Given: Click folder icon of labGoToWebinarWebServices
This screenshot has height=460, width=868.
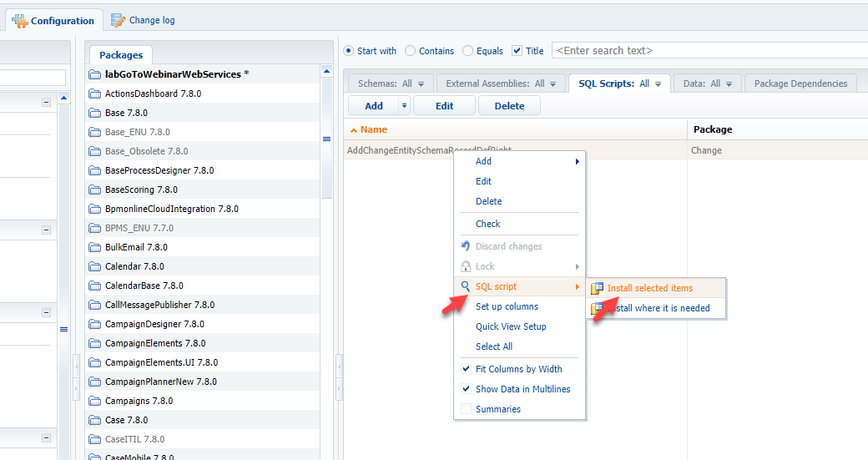Looking at the screenshot, I should click(x=94, y=74).
